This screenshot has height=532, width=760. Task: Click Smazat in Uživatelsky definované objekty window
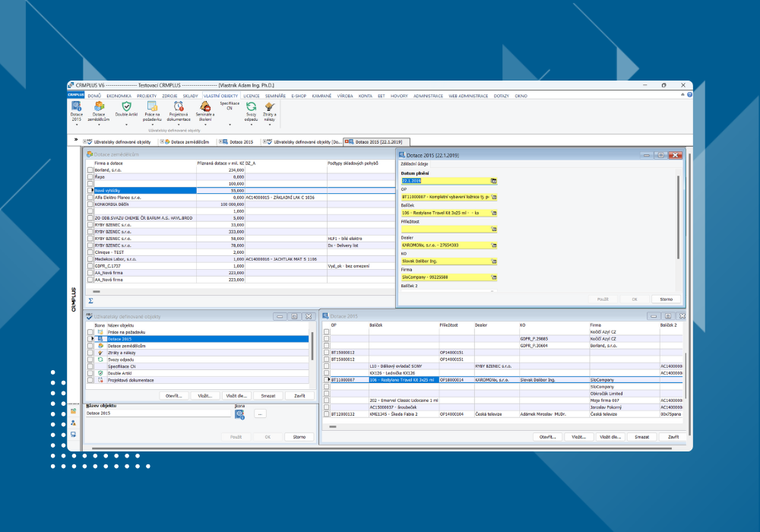pos(268,396)
